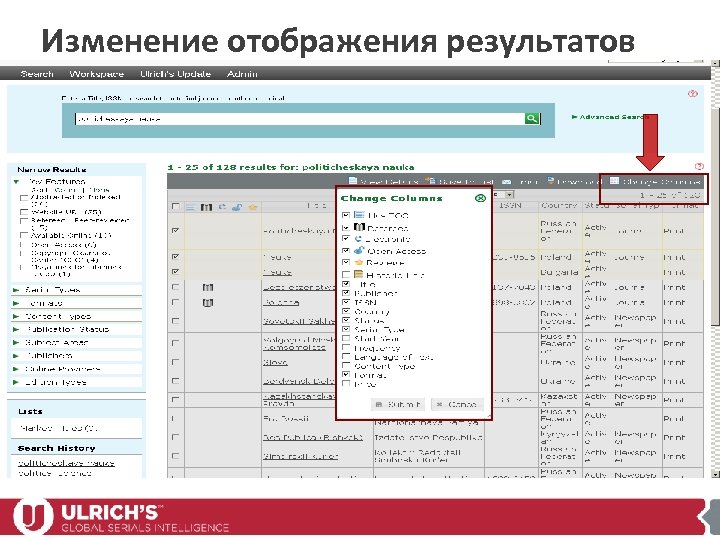Click the Submit button in dialog
This screenshot has width=720, height=540.
pyautogui.click(x=398, y=405)
